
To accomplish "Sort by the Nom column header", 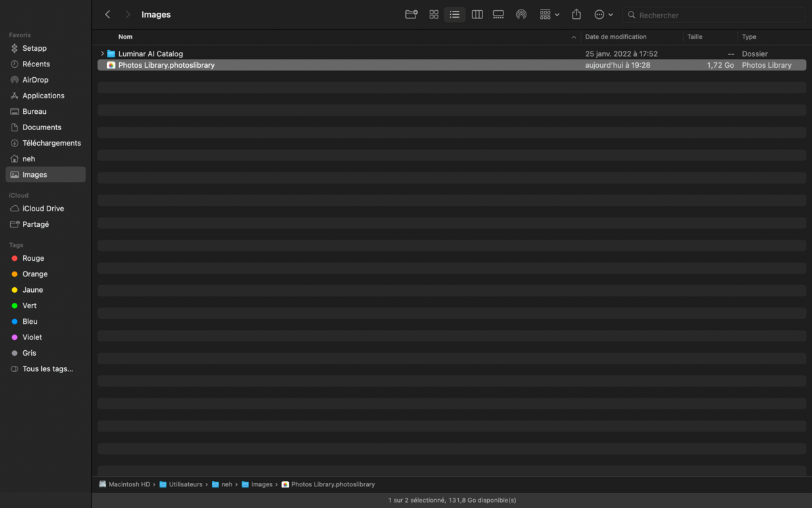I will point(125,37).
